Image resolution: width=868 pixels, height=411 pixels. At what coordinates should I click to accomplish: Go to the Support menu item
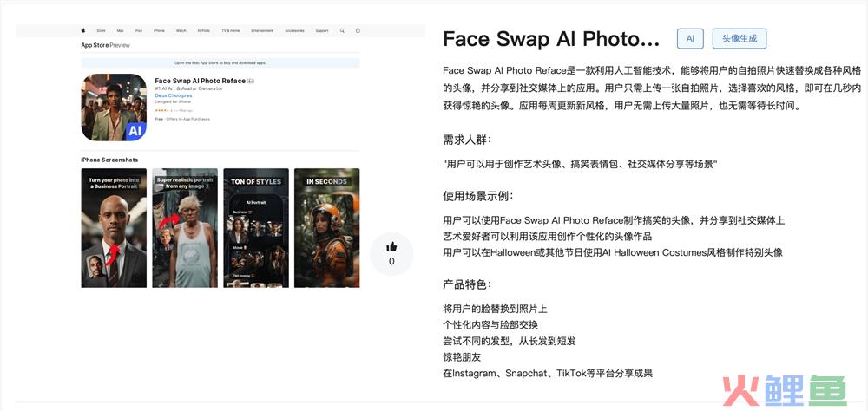(x=322, y=30)
